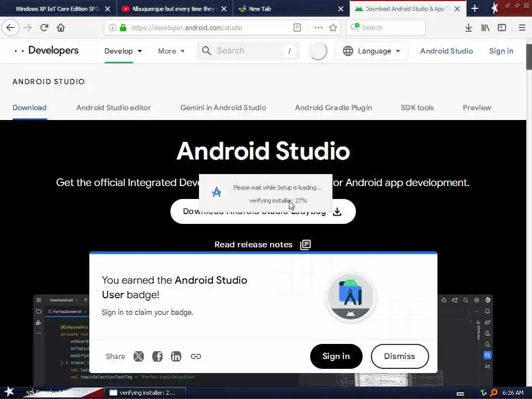
Task: Click the orange magnifier tray icon
Action: pyautogui.click(x=494, y=393)
